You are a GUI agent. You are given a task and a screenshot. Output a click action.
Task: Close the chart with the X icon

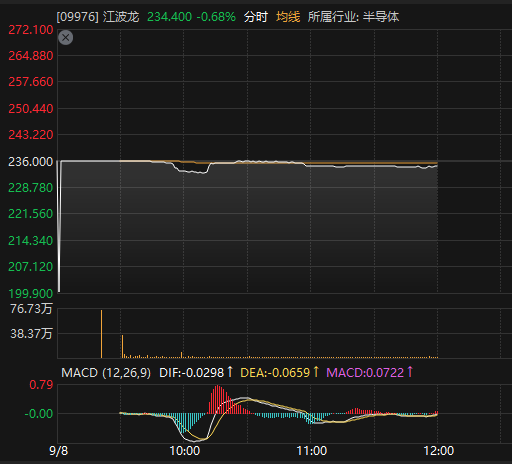[x=66, y=37]
